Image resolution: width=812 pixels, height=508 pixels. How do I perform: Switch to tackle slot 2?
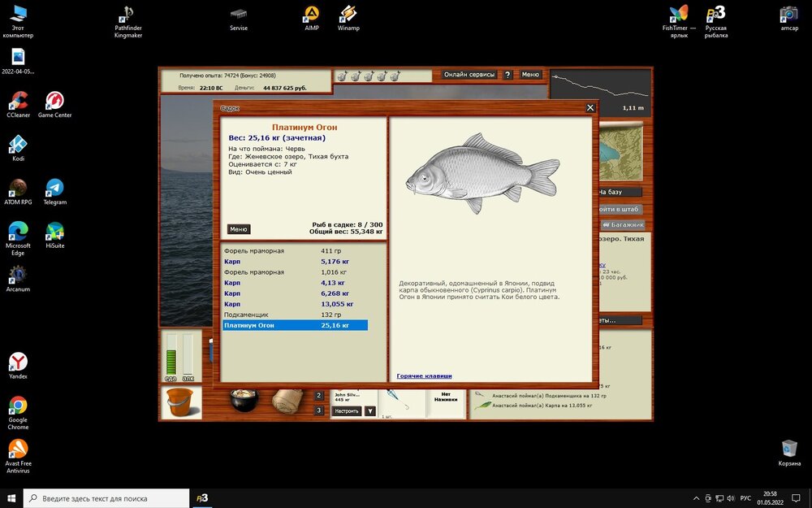(x=319, y=396)
